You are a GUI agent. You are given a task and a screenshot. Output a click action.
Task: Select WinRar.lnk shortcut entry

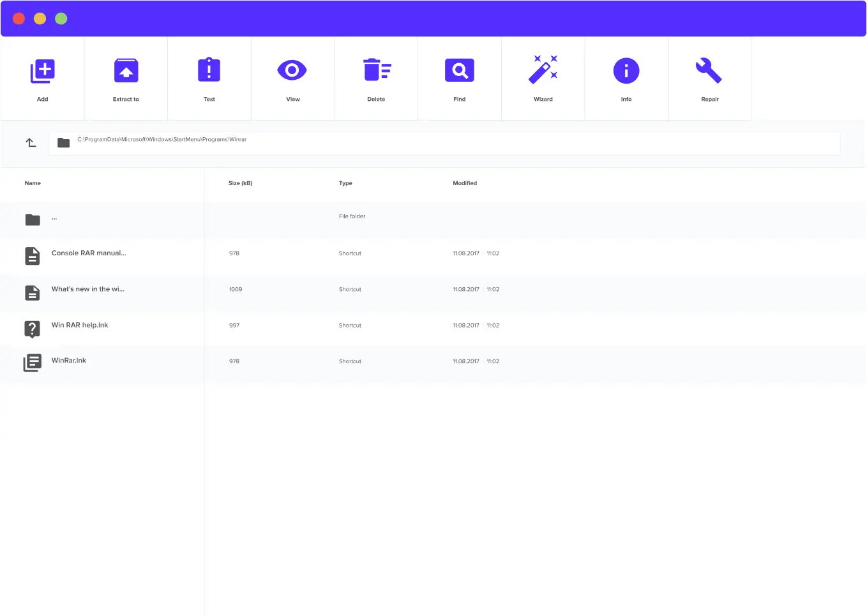tap(69, 361)
